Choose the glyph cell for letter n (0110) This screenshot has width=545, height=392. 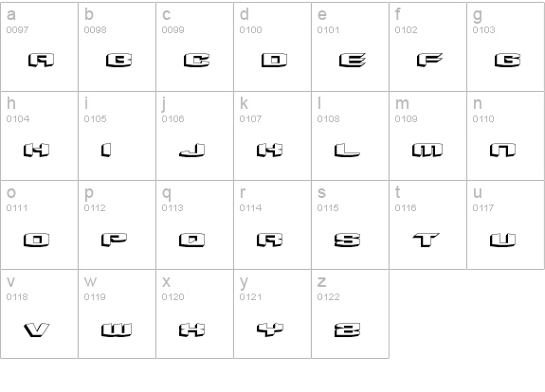[x=506, y=135]
